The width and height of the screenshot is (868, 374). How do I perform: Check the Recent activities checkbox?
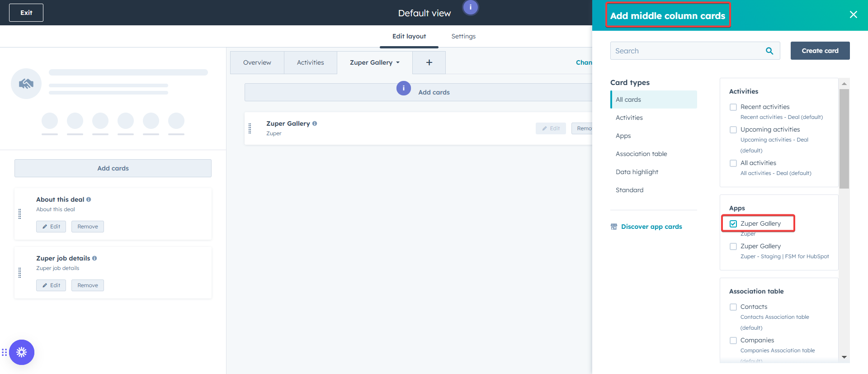(733, 107)
